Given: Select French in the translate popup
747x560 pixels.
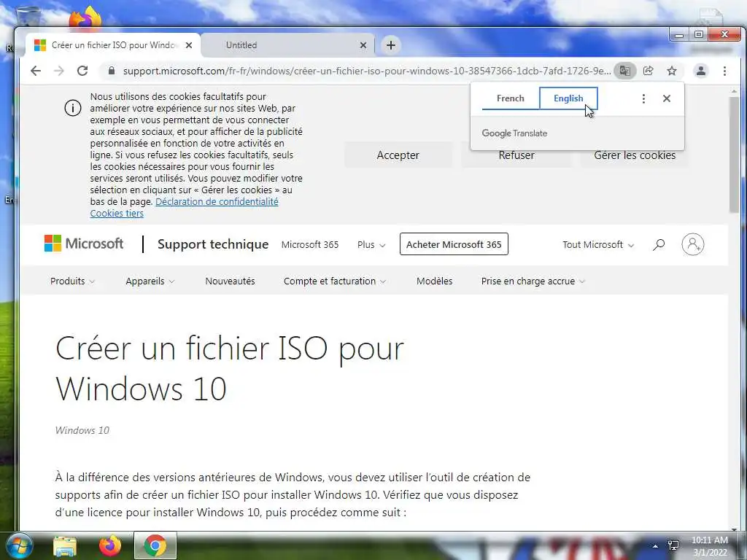Looking at the screenshot, I should 510,98.
